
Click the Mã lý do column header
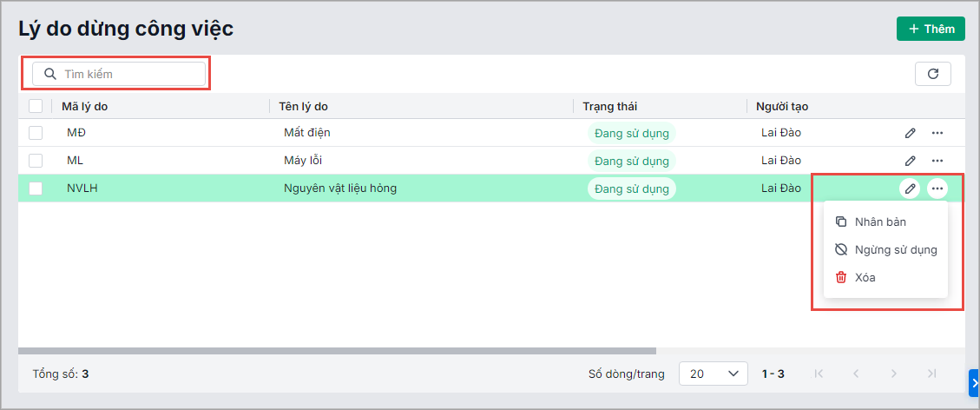pos(84,106)
